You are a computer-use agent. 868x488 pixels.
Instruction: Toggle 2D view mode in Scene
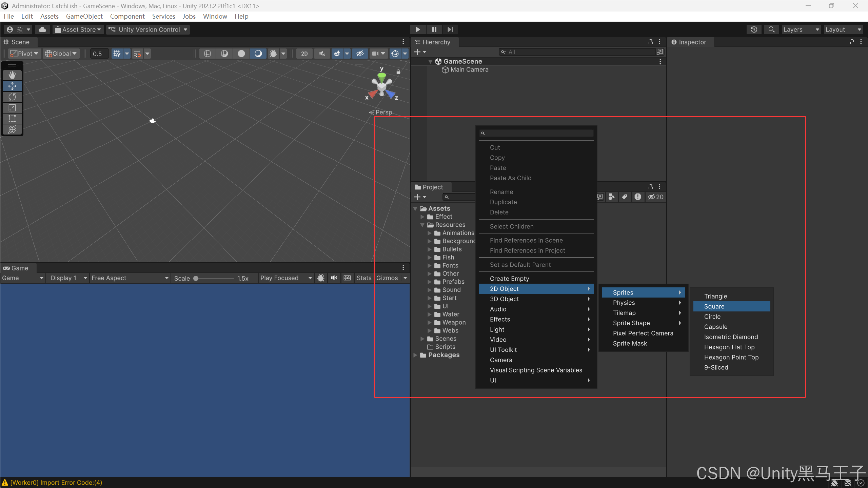pos(304,54)
